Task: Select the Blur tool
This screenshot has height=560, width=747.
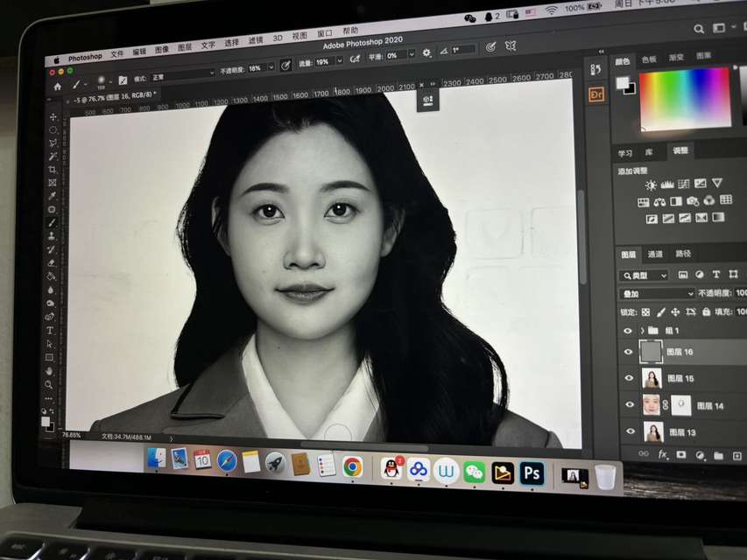Action: pos(51,290)
